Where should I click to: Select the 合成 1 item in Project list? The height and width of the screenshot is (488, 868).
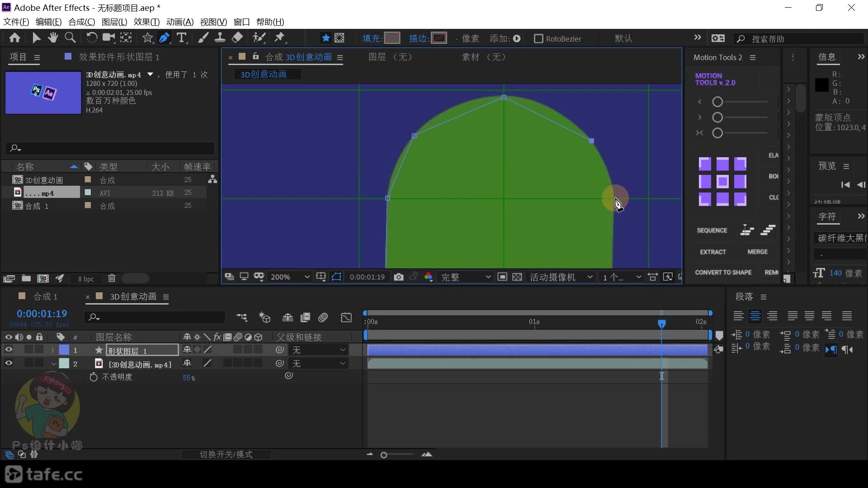(x=37, y=206)
